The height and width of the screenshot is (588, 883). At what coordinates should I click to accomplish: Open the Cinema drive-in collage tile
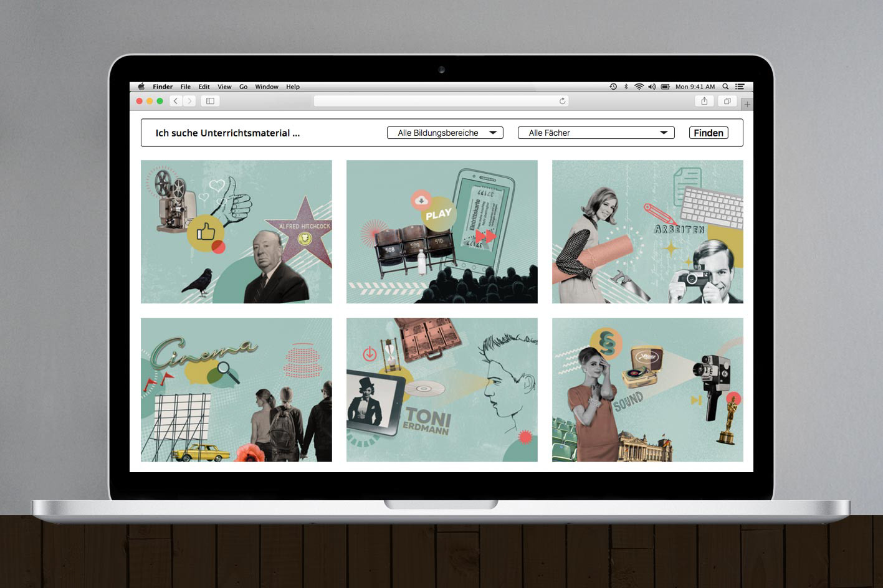(x=236, y=390)
